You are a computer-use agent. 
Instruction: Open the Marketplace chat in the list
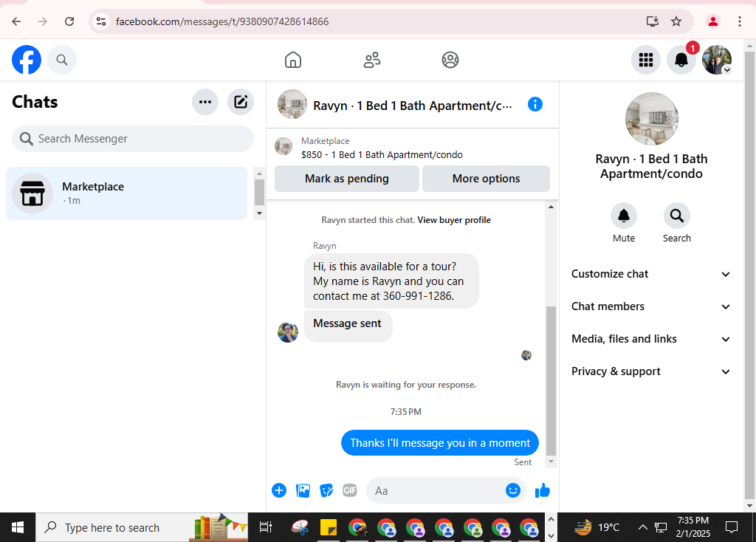pos(126,193)
